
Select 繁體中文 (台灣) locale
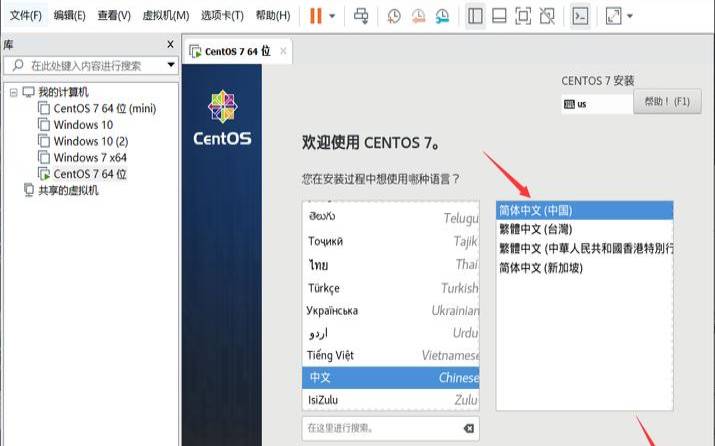[584, 229]
